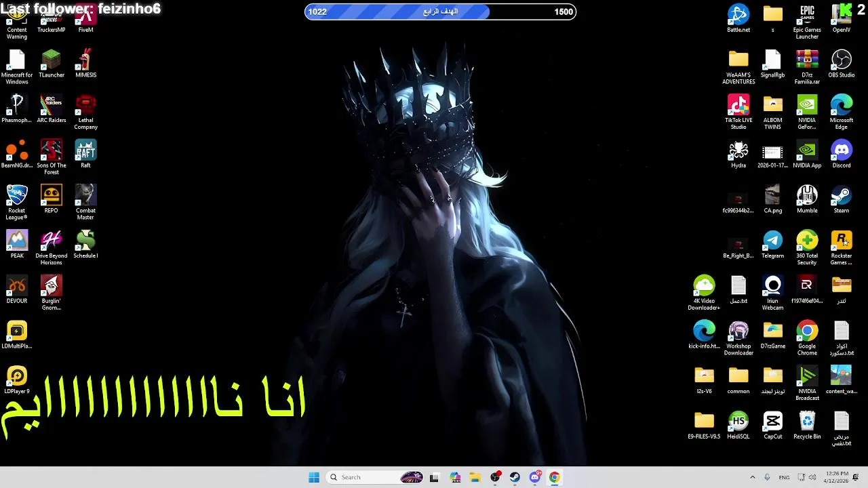Open Steam from the taskbar
Viewport: 868px width, 488px height.
[515, 477]
